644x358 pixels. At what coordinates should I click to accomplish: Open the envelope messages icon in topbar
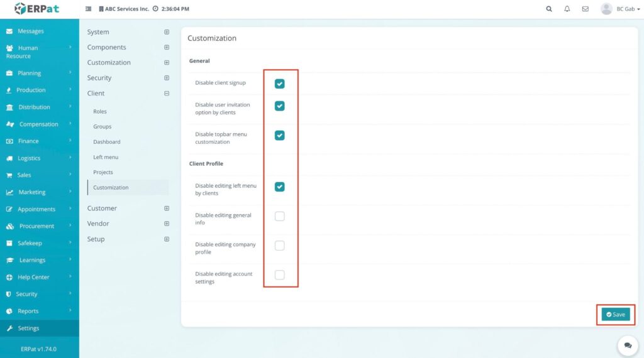click(x=585, y=9)
